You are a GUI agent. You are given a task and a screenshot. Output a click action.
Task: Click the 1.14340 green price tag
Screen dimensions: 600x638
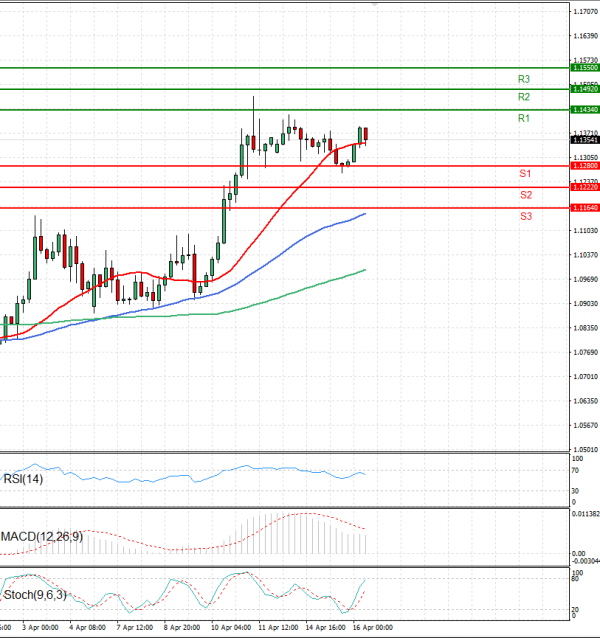click(x=583, y=109)
